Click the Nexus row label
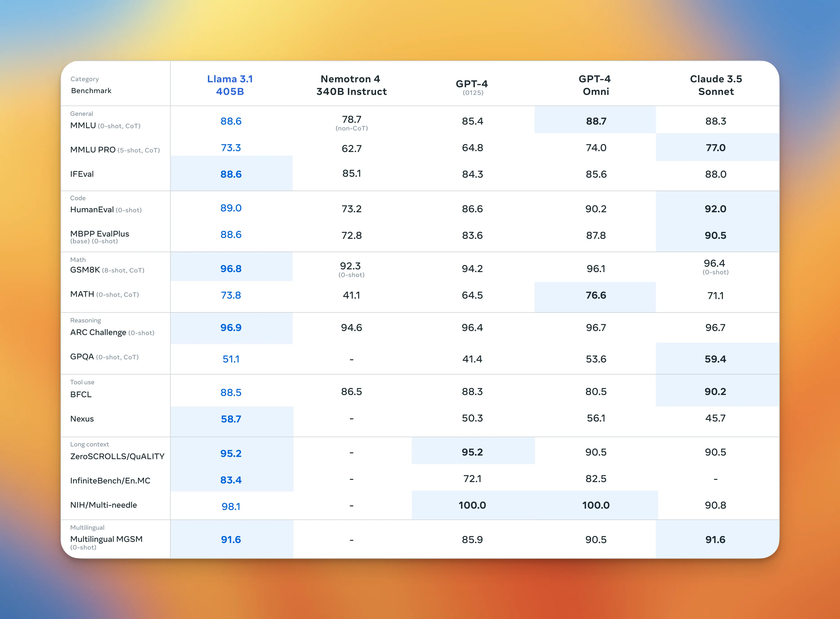The height and width of the screenshot is (619, 840). pos(82,419)
